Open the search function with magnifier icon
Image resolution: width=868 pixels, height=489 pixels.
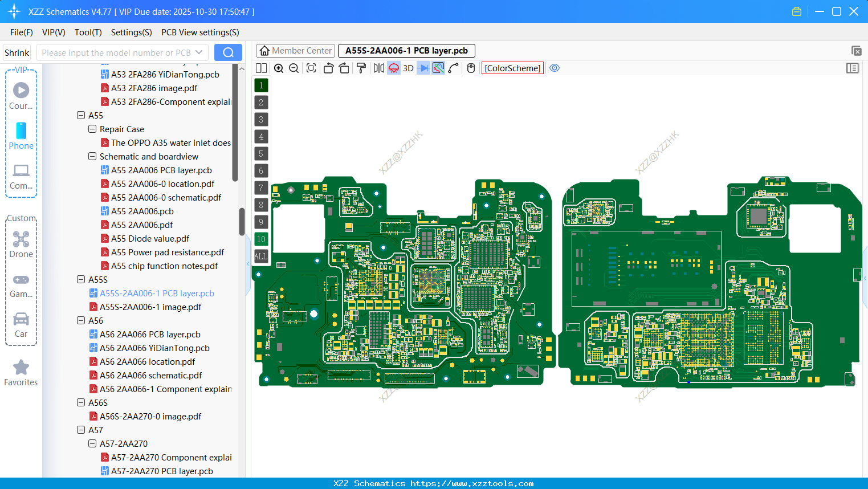point(228,52)
